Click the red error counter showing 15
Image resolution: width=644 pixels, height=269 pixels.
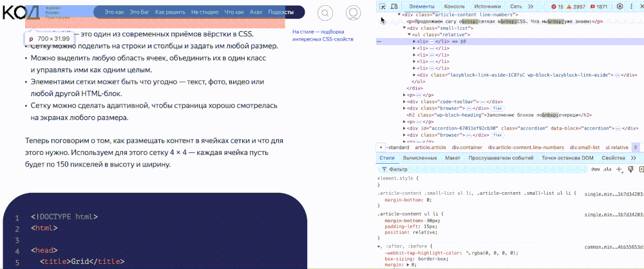tap(557, 6)
